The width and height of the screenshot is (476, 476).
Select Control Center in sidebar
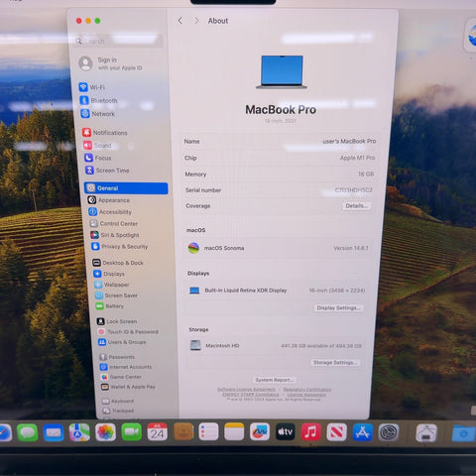[x=114, y=223]
